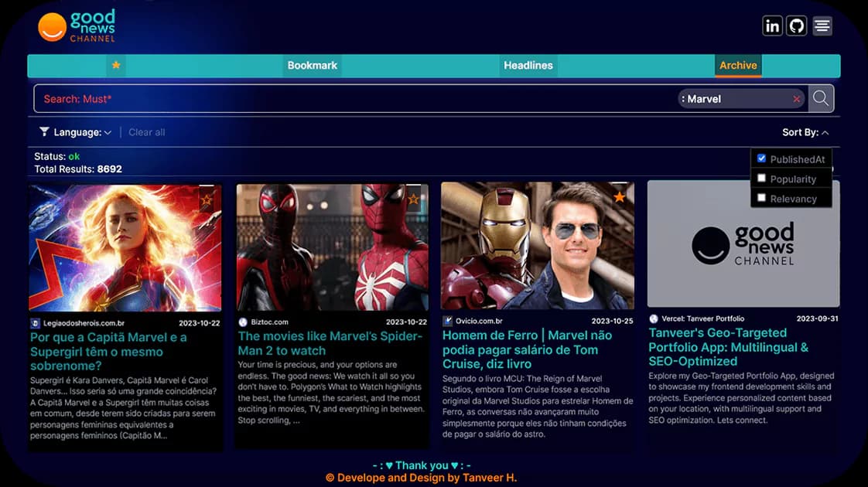Switch to the Bookmark tab

coord(313,65)
